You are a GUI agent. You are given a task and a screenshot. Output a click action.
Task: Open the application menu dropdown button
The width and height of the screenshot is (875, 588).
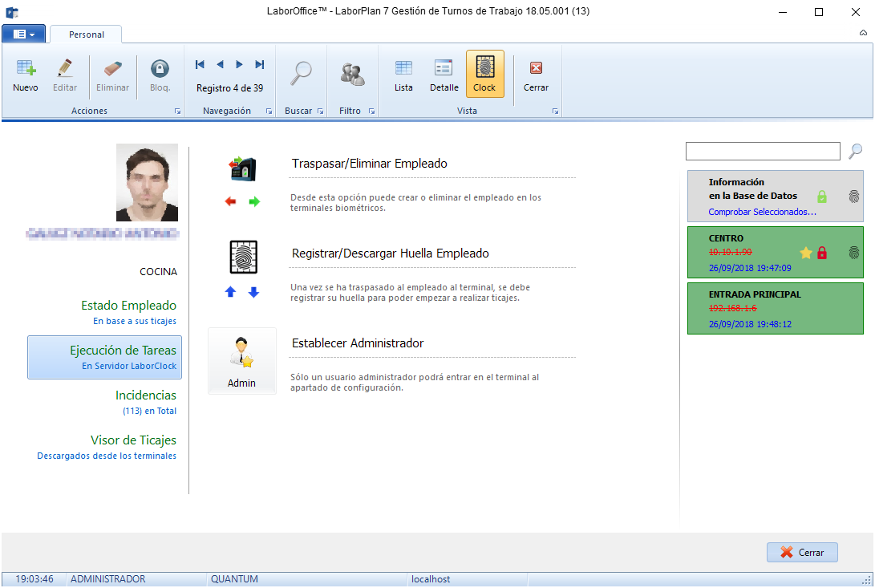tap(24, 34)
